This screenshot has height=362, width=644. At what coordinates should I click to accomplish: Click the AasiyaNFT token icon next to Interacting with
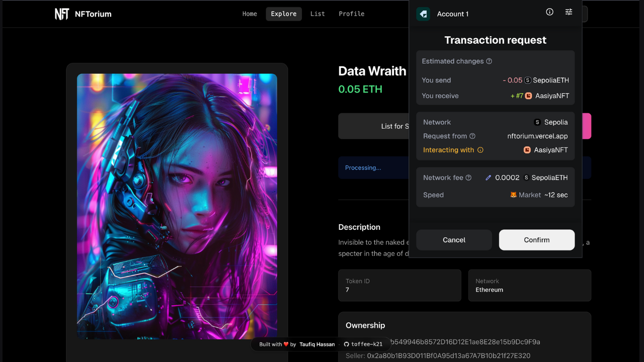click(526, 150)
